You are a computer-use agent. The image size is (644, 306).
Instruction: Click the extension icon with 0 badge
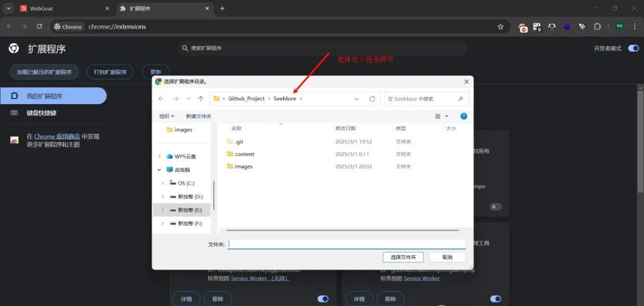[537, 27]
